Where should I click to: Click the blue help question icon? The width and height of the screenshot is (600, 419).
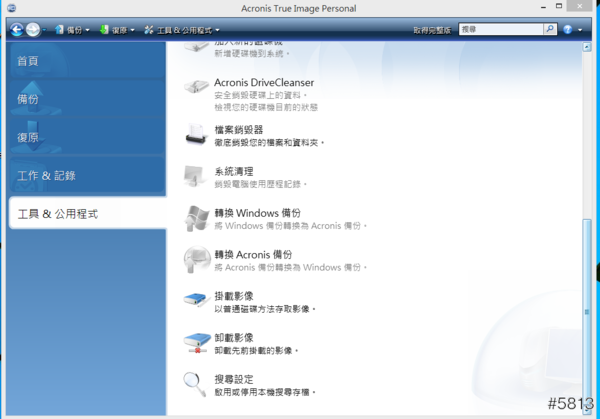567,29
